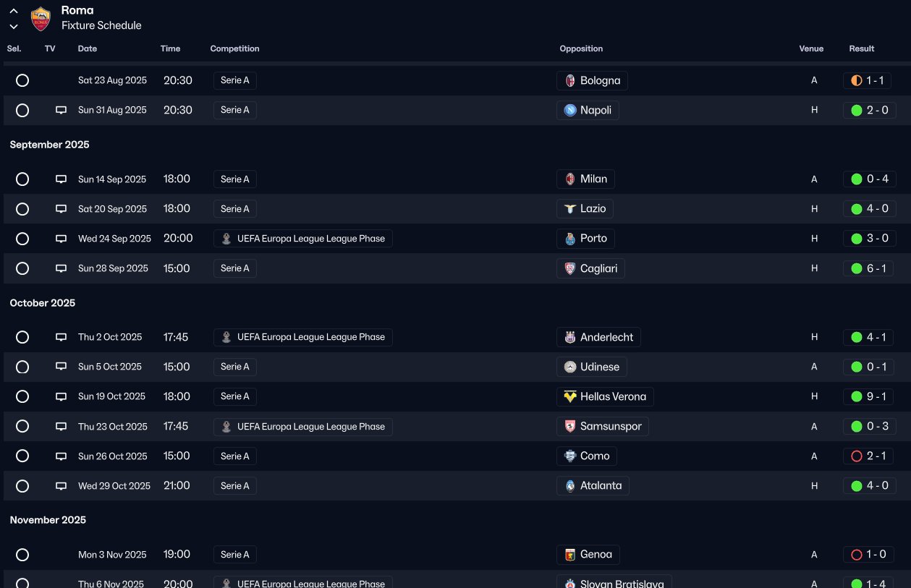Image resolution: width=911 pixels, height=588 pixels.
Task: Click the Porto club badge
Action: click(x=570, y=239)
